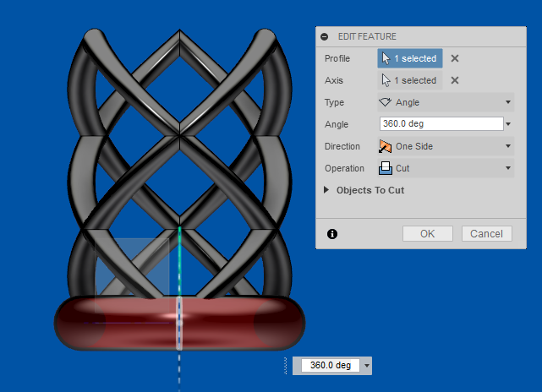Open the Angle field dropdown arrow in dialog
Screen dimensions: 542x392
click(508, 124)
